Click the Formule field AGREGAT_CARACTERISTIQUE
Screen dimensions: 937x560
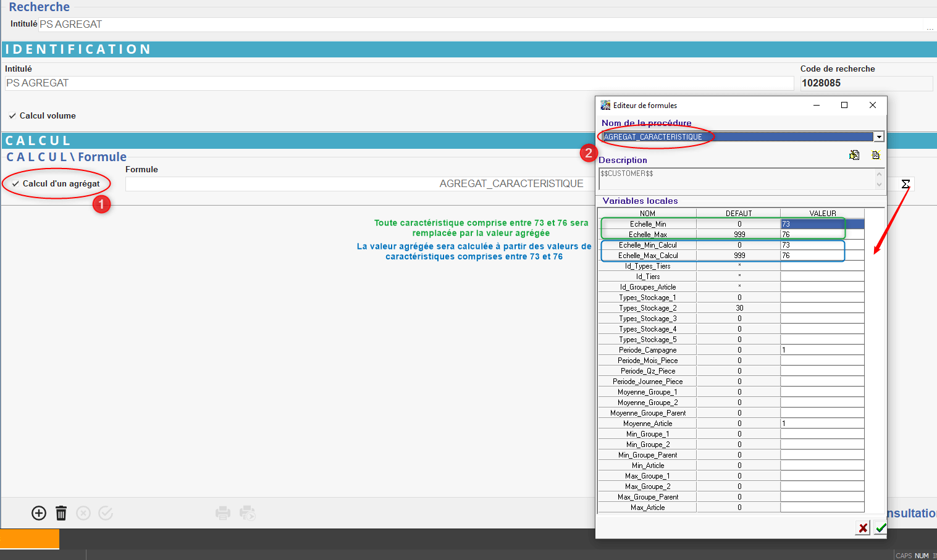coord(358,184)
